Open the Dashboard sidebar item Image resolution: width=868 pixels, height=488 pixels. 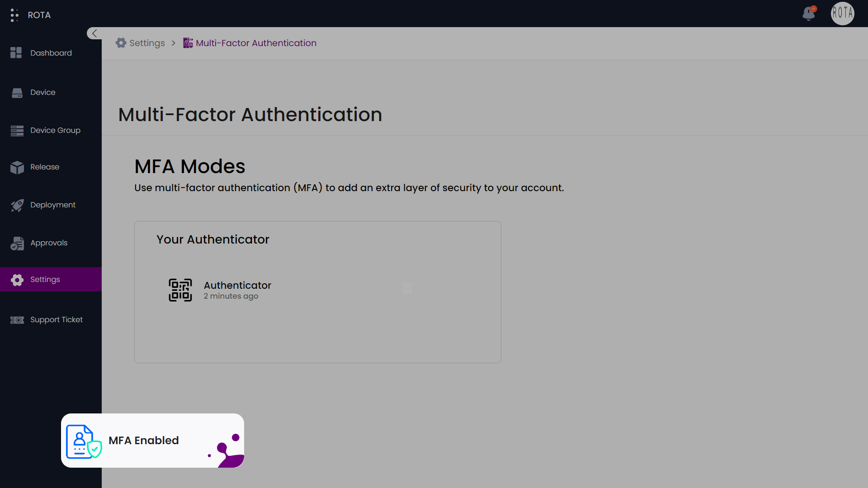point(51,53)
